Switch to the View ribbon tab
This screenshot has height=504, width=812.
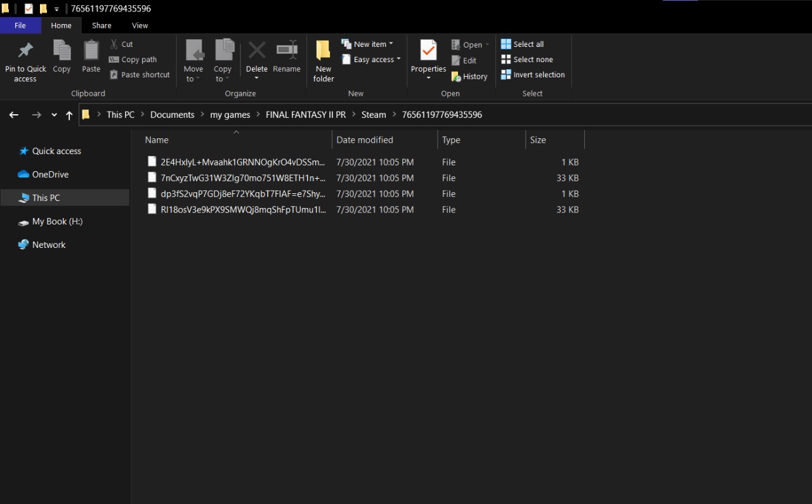[x=140, y=25]
